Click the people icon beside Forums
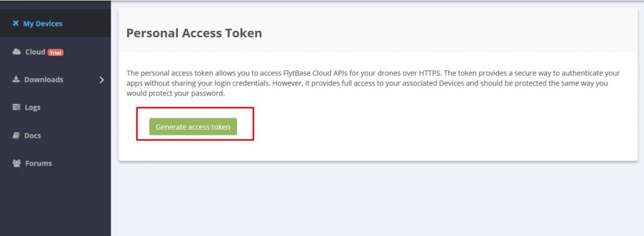 [16, 163]
